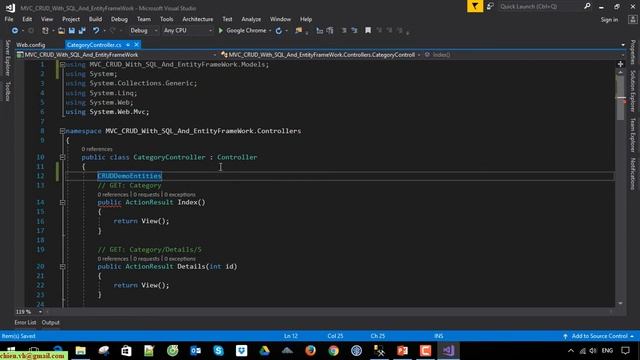Image resolution: width=640 pixels, height=360 pixels.
Task: Click 0 references above Index method
Action: click(x=113, y=195)
